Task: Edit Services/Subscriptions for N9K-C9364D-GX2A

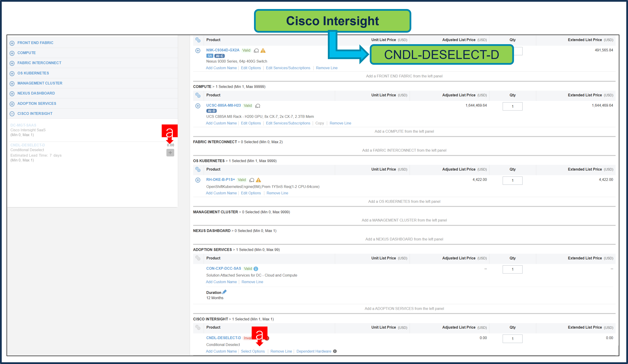Action: click(x=288, y=68)
